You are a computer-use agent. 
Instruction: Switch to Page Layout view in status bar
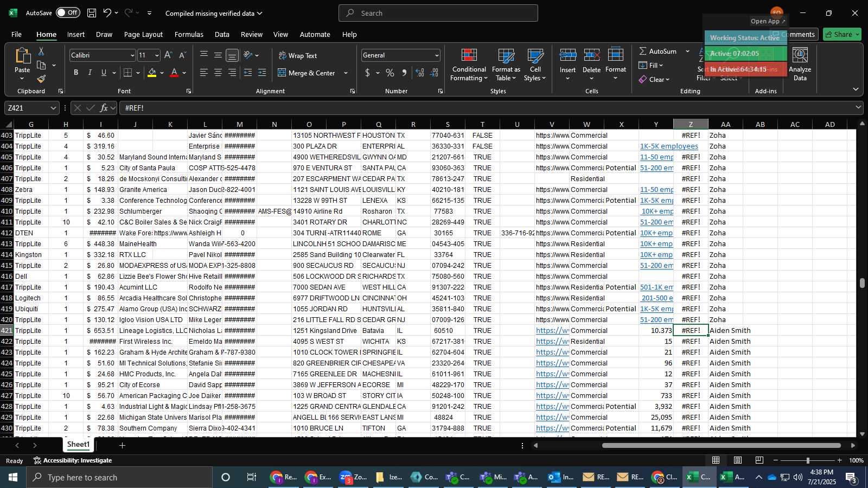coord(738,460)
